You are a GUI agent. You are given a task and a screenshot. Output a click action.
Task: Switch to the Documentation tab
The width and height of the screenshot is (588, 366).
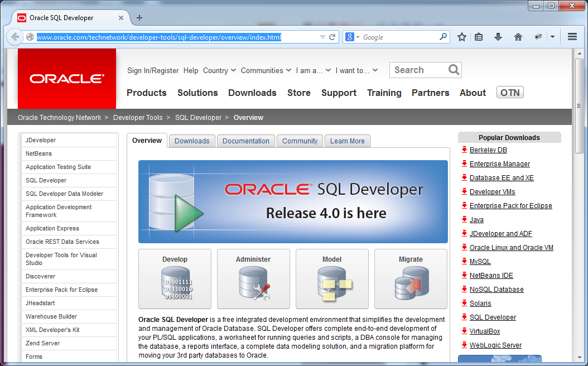tap(246, 141)
